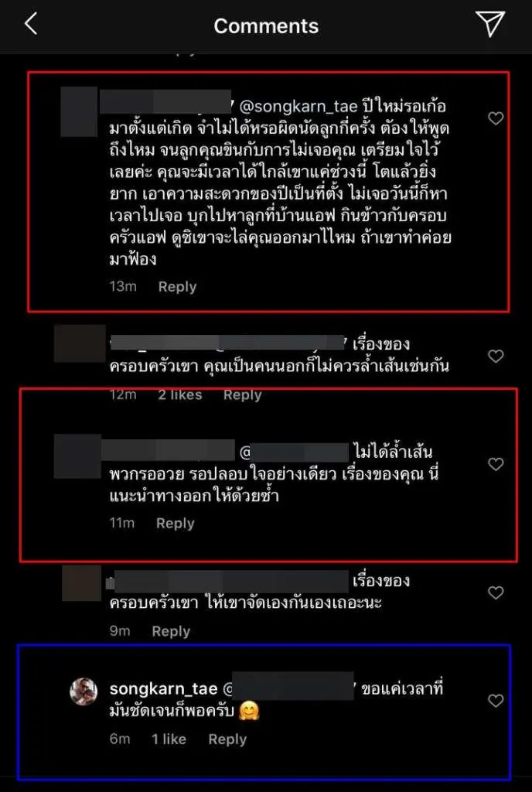Like the 12m comment with 2 likes

coord(496,356)
